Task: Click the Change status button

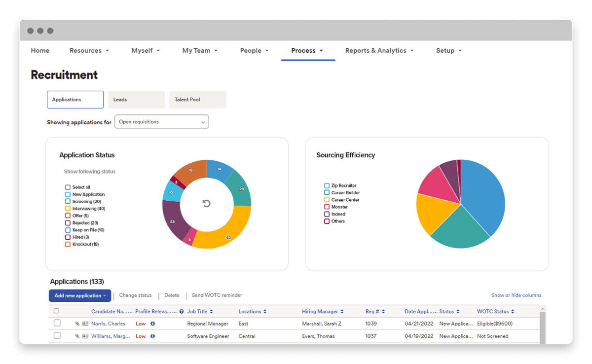Action: [135, 295]
